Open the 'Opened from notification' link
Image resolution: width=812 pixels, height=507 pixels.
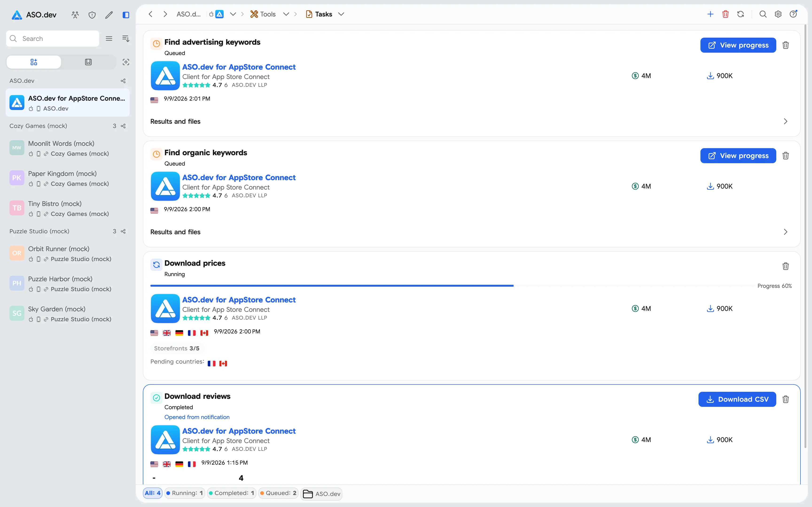[197, 417]
